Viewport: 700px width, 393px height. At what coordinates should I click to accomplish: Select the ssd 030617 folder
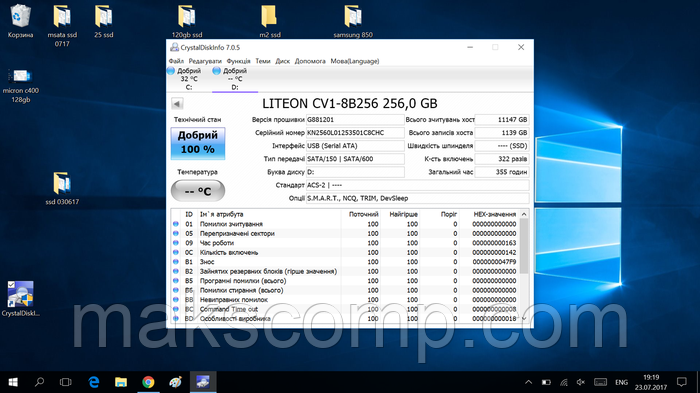[62, 188]
